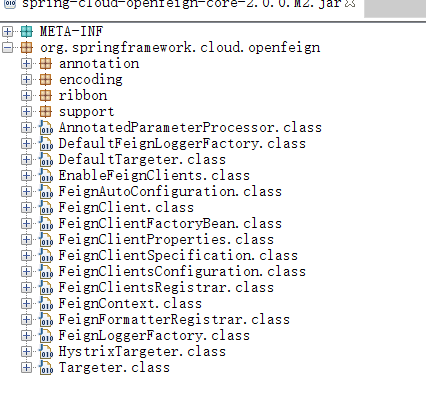Click the EnableFeignClients.class file icon

tap(46, 176)
